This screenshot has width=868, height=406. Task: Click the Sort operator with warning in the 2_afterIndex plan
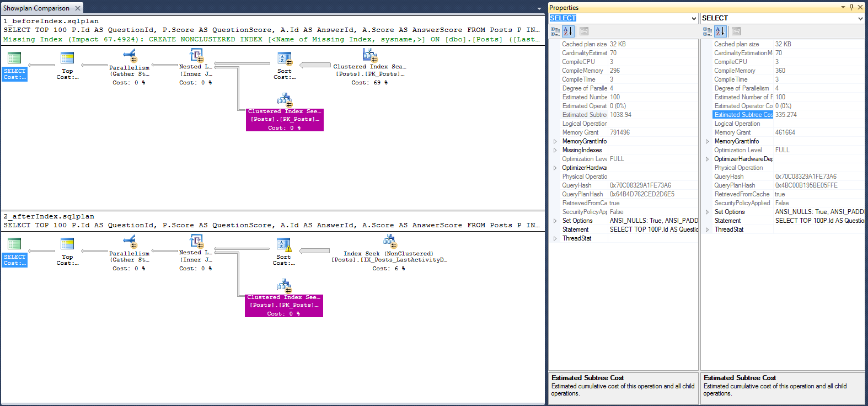coord(284,252)
